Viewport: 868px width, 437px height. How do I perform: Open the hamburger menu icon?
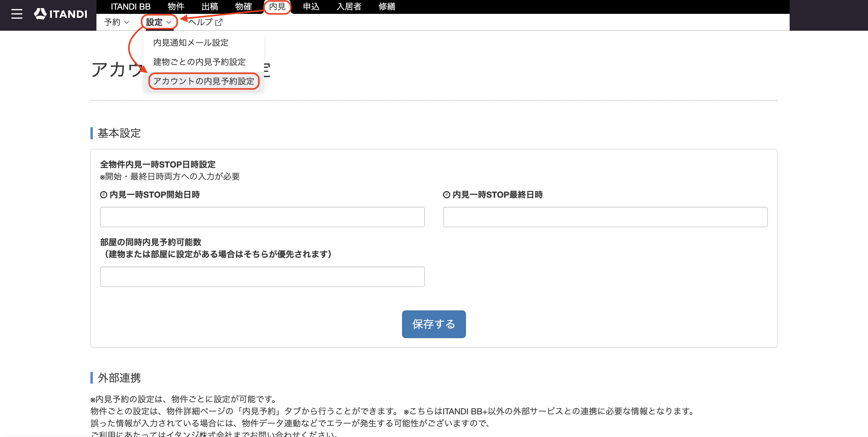click(x=17, y=14)
